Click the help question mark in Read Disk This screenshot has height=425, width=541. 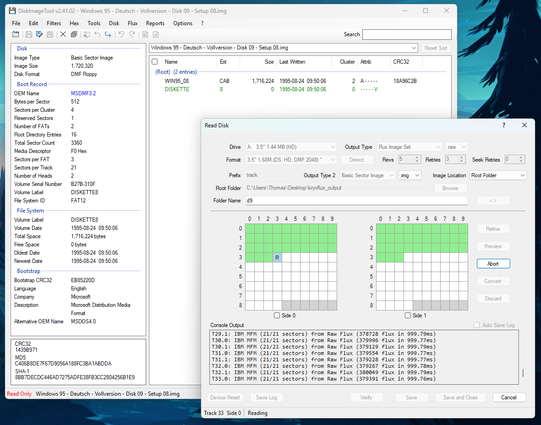tap(503, 125)
